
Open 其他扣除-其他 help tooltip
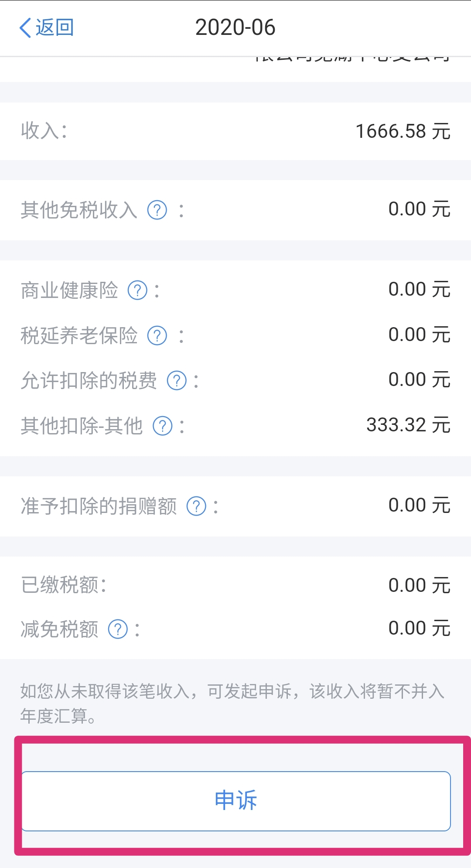[x=163, y=426]
